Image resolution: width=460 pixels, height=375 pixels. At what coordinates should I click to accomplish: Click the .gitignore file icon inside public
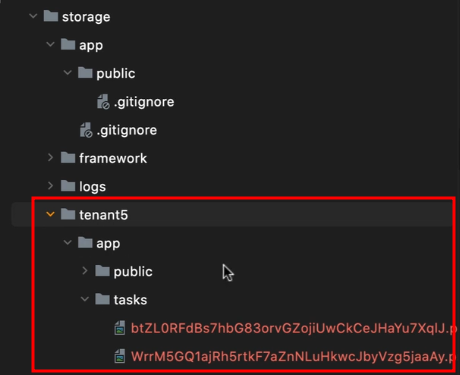point(103,101)
